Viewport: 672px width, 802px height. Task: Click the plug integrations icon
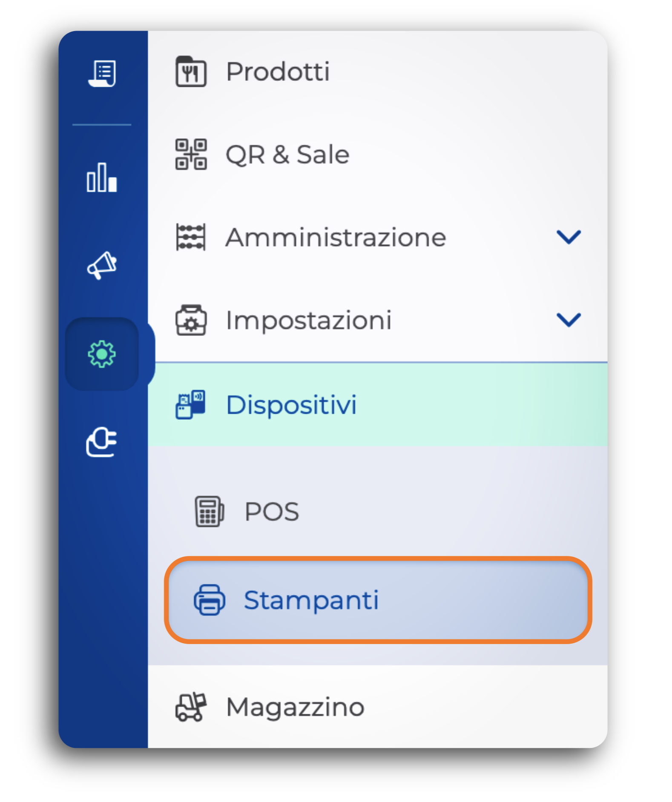102,442
